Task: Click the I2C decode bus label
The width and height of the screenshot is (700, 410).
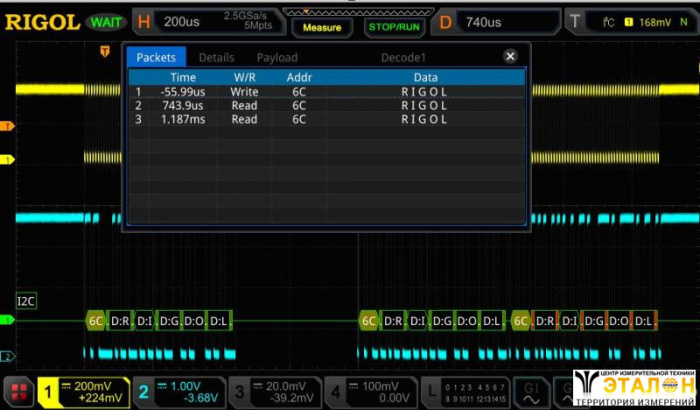Action: click(x=26, y=300)
